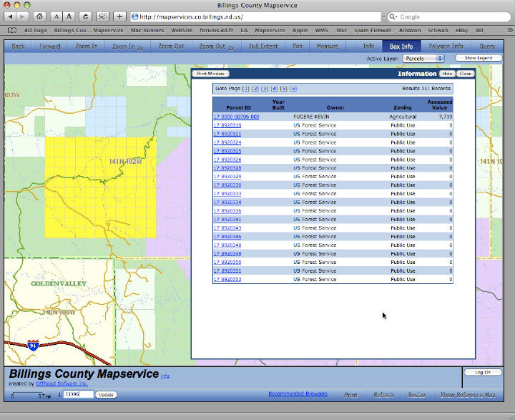The width and height of the screenshot is (515, 420).
Task: Reload the page with the refresh icon
Action: click(x=85, y=16)
